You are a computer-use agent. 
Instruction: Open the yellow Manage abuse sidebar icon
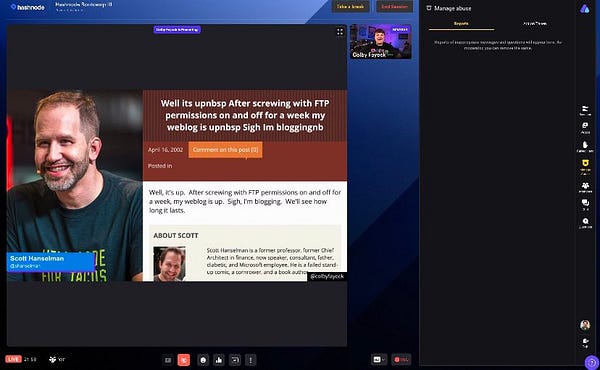[585, 166]
